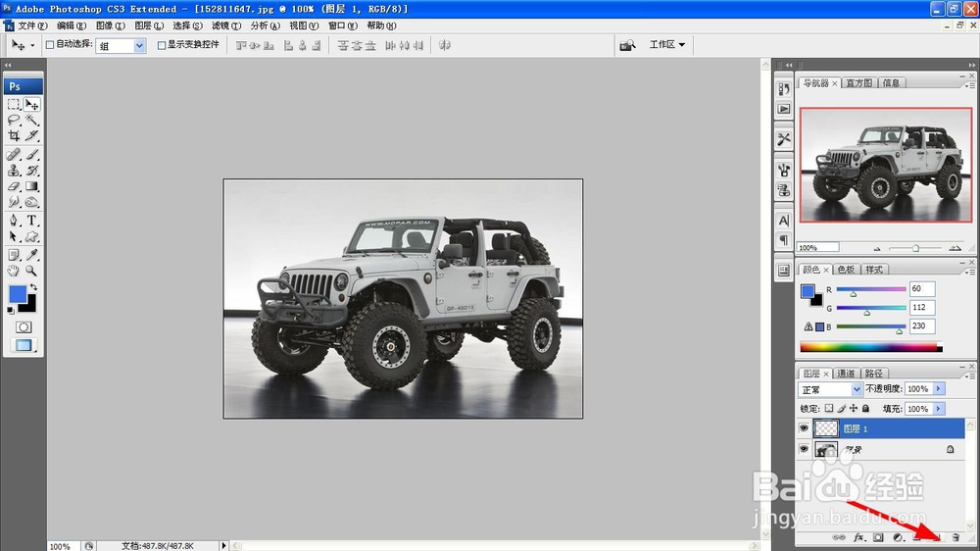Select the Slice tool
The image size is (980, 551).
pyautogui.click(x=32, y=135)
